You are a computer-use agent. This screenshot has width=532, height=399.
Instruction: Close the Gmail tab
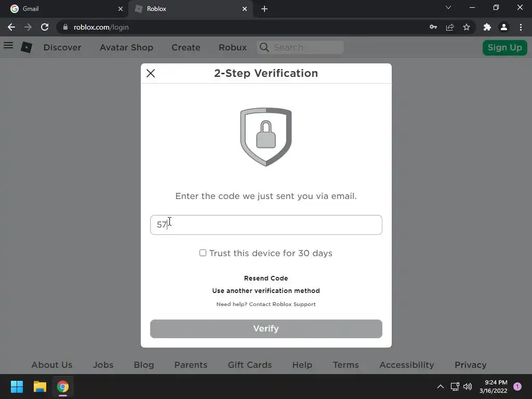click(x=121, y=9)
